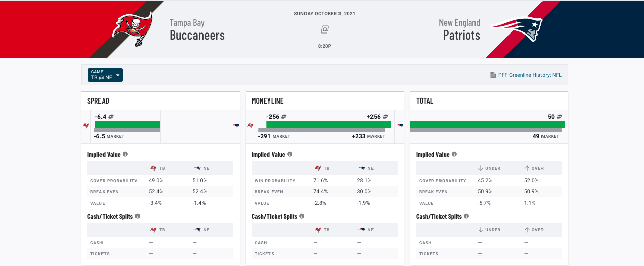Screen dimensions: 644x266
Task: Click the green total 50 bar
Action: click(x=488, y=124)
